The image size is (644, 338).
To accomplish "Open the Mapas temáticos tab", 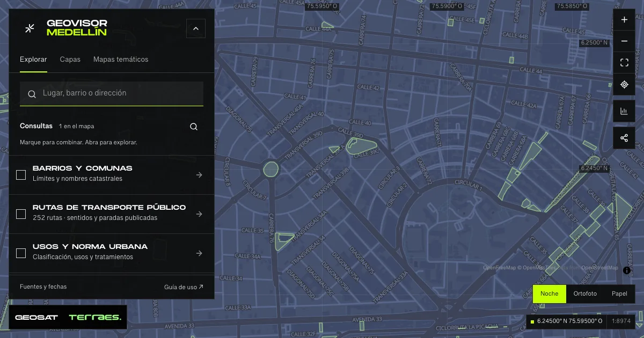I will pyautogui.click(x=121, y=60).
